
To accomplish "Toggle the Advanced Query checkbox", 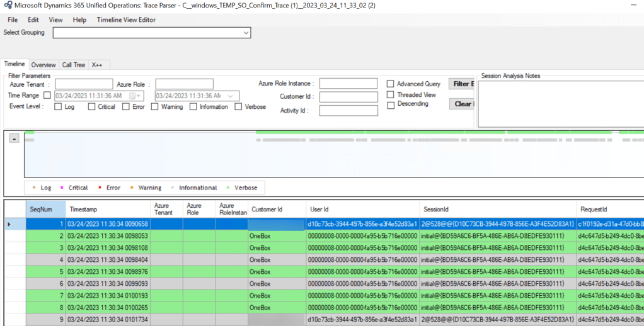I will 391,84.
